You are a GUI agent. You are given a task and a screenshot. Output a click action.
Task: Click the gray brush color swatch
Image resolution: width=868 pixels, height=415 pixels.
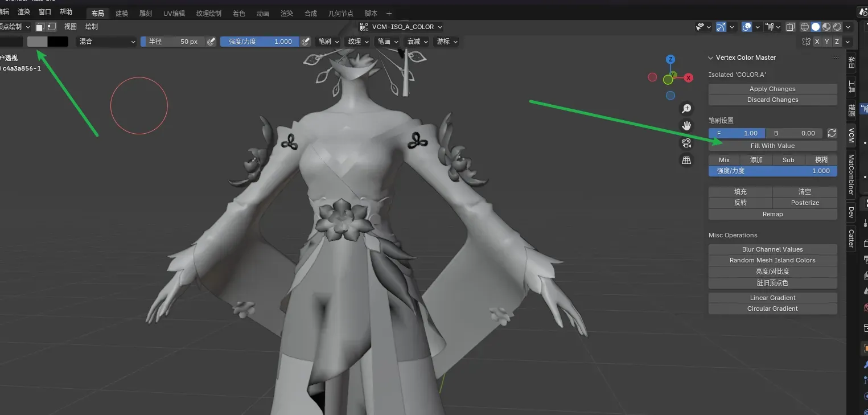point(38,42)
